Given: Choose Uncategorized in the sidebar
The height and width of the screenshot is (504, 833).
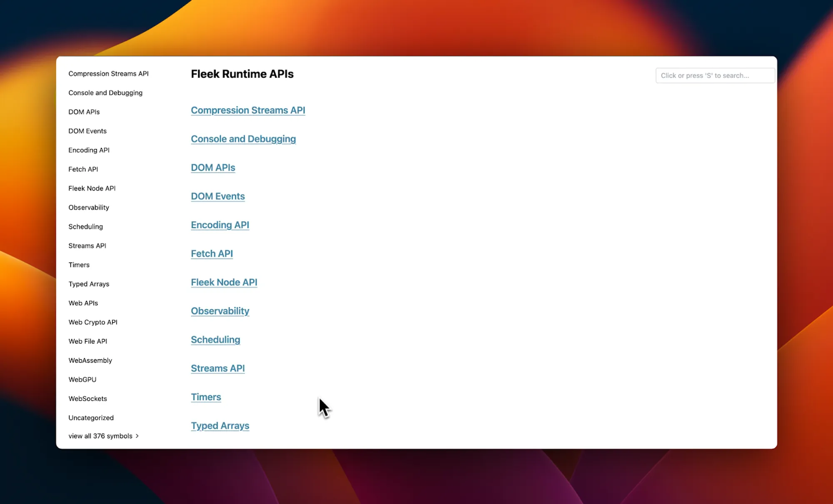Looking at the screenshot, I should (91, 418).
